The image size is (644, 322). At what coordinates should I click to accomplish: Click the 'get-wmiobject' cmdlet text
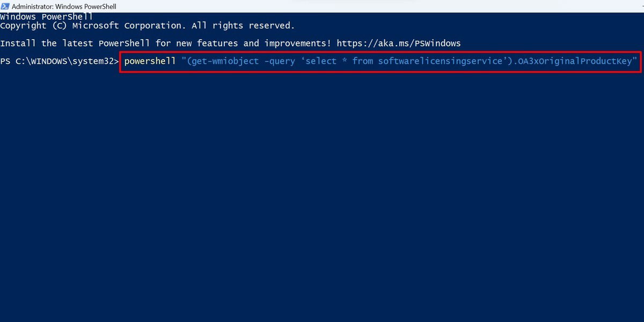225,61
